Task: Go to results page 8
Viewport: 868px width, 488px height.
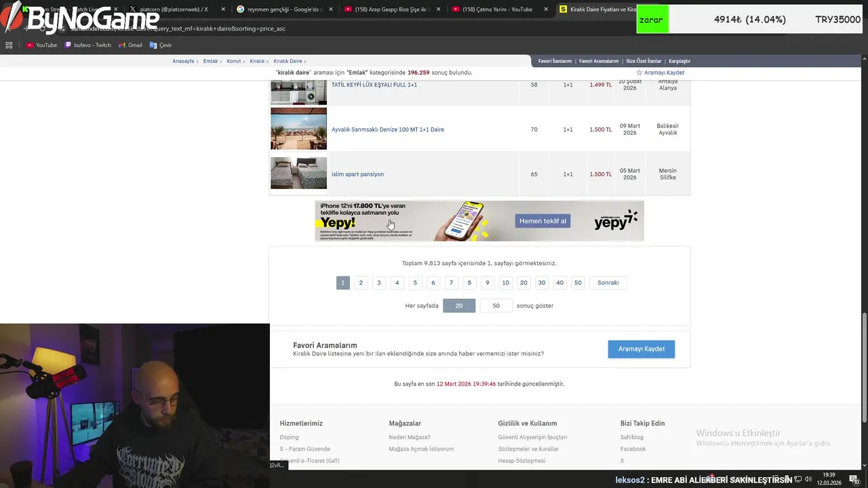Action: point(469,283)
